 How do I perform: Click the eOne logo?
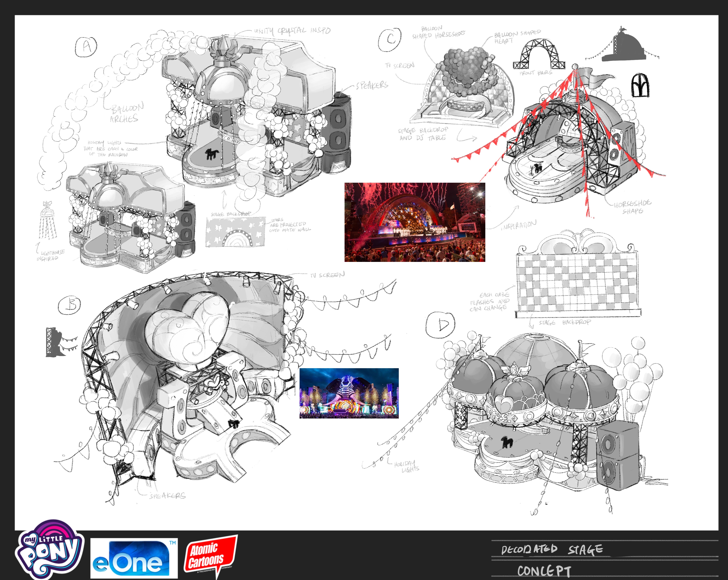(x=134, y=558)
